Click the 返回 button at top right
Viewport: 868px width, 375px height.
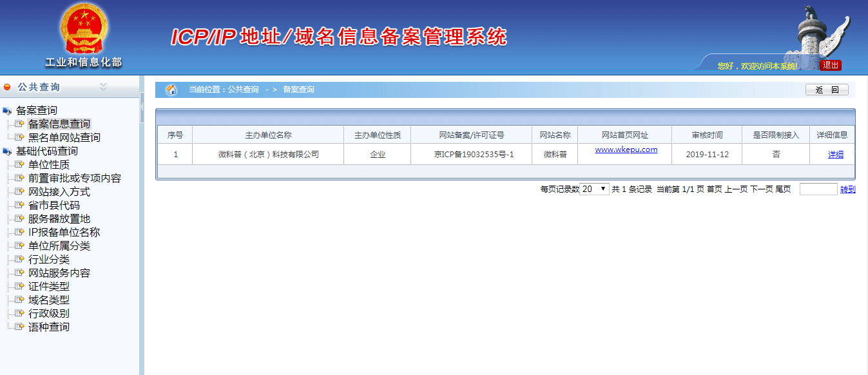pyautogui.click(x=827, y=89)
